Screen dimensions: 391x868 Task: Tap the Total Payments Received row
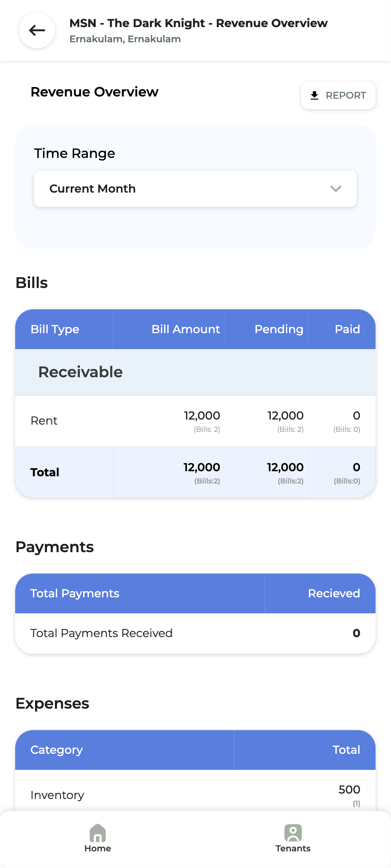tap(195, 633)
